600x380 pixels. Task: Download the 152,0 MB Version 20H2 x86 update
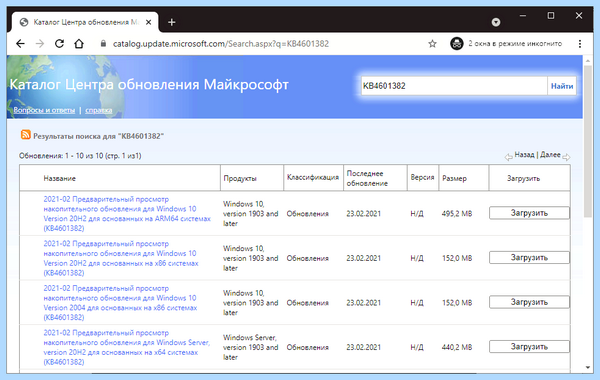click(x=529, y=258)
